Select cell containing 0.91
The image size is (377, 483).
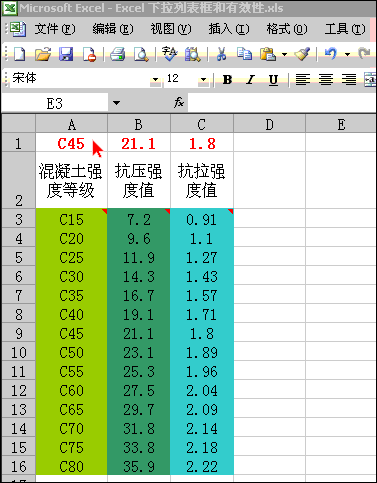(202, 219)
